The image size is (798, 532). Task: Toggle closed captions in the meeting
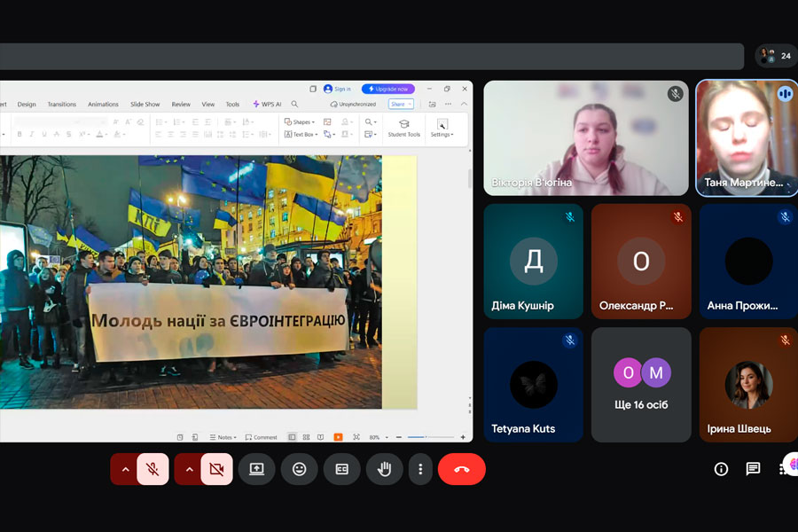coord(341,469)
